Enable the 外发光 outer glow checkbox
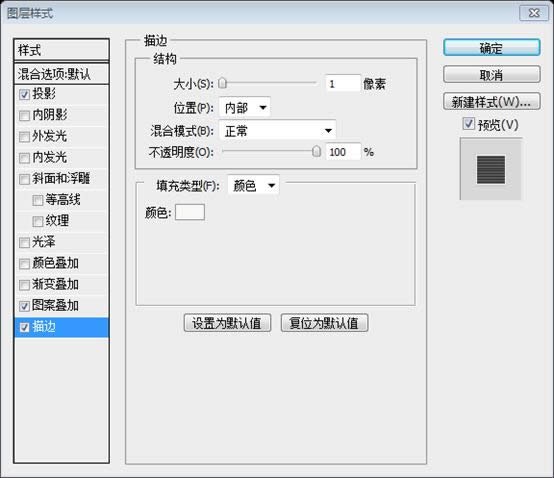This screenshot has height=478, width=554. tap(24, 137)
